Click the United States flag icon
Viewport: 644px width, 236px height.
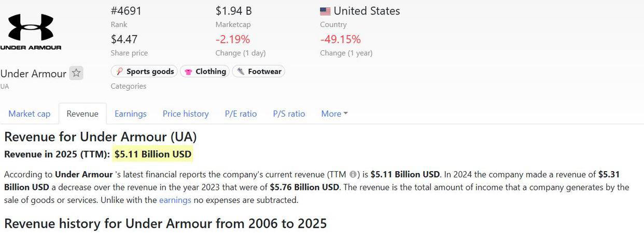point(325,11)
